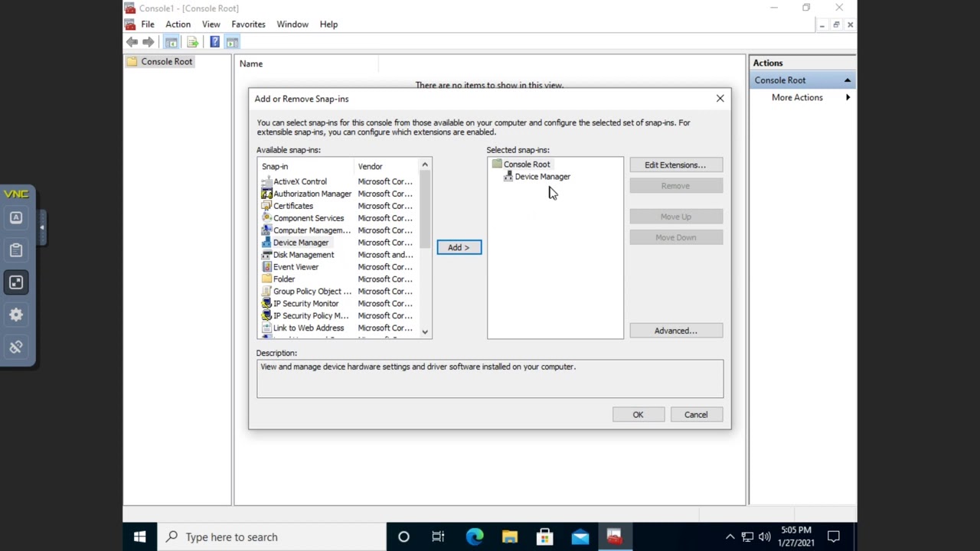The image size is (980, 551).
Task: Select the Authorization Manager snap-in icon
Action: (x=266, y=194)
